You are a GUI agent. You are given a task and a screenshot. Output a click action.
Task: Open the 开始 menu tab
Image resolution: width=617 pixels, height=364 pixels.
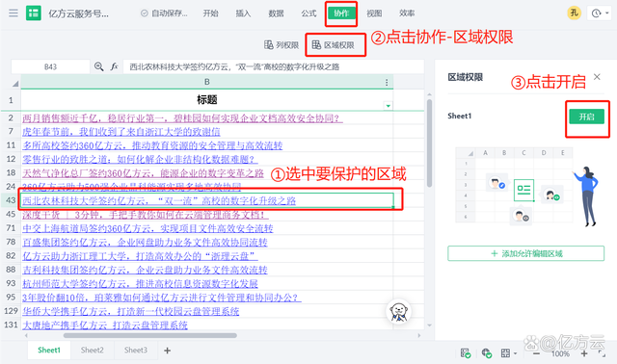(210, 13)
